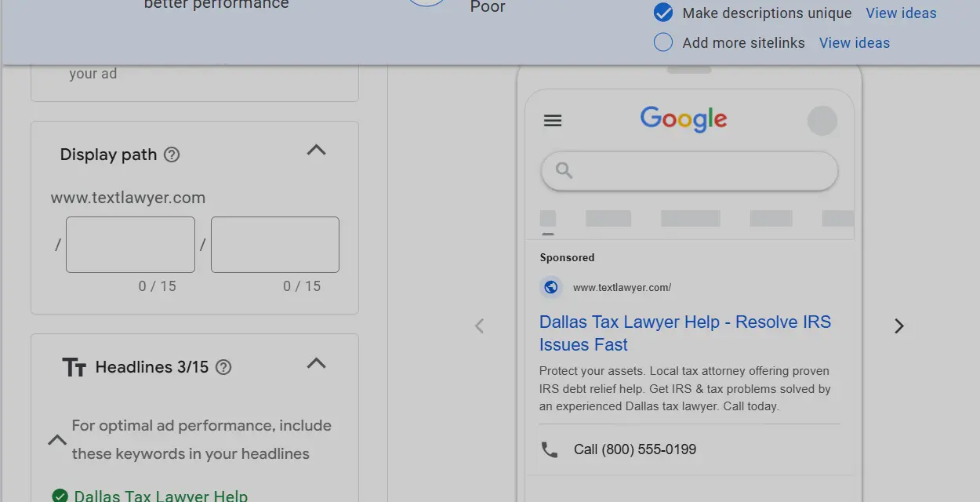Click the Tt headlines icon
This screenshot has width=980, height=502.
click(74, 366)
